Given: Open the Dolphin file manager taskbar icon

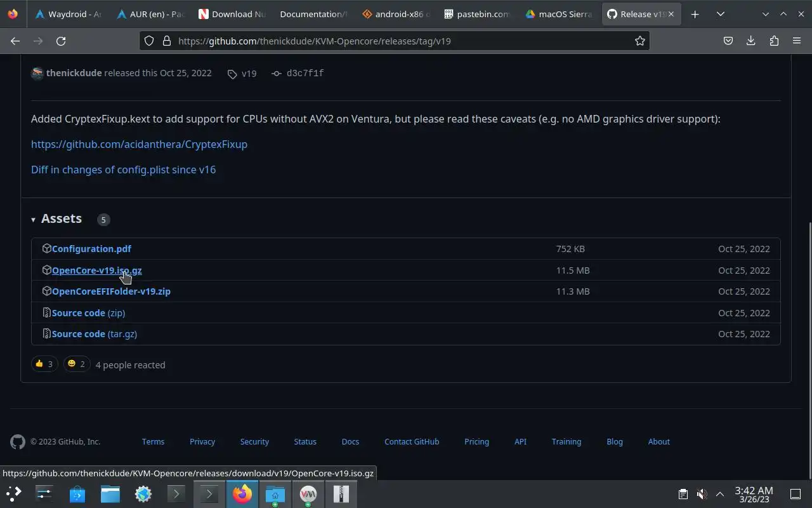Looking at the screenshot, I should click(x=110, y=493).
